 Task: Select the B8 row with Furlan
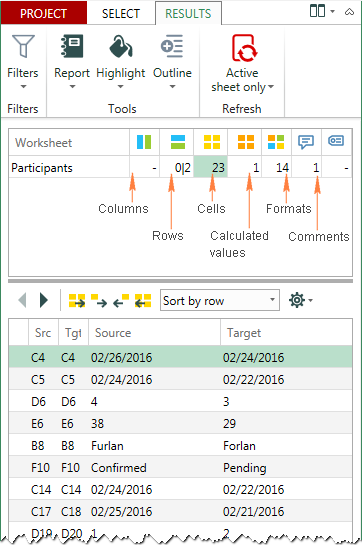tap(180, 445)
